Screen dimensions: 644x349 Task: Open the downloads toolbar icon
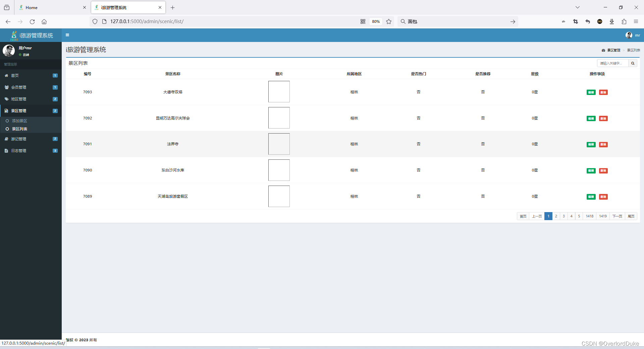tap(612, 21)
